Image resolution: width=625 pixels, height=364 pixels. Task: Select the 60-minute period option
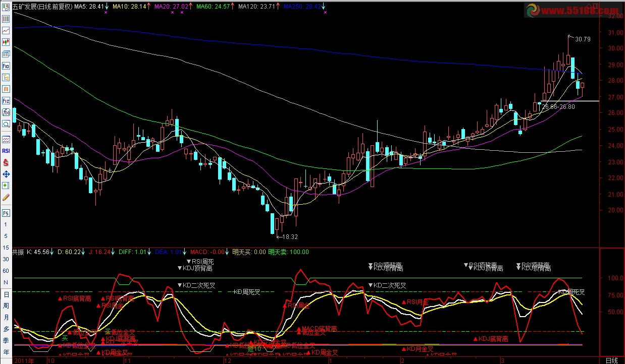pyautogui.click(x=6, y=270)
